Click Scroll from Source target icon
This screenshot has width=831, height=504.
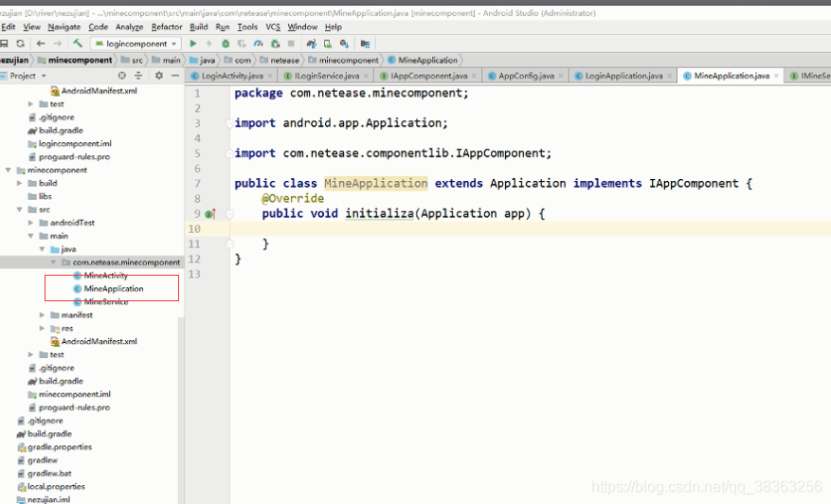point(122,76)
